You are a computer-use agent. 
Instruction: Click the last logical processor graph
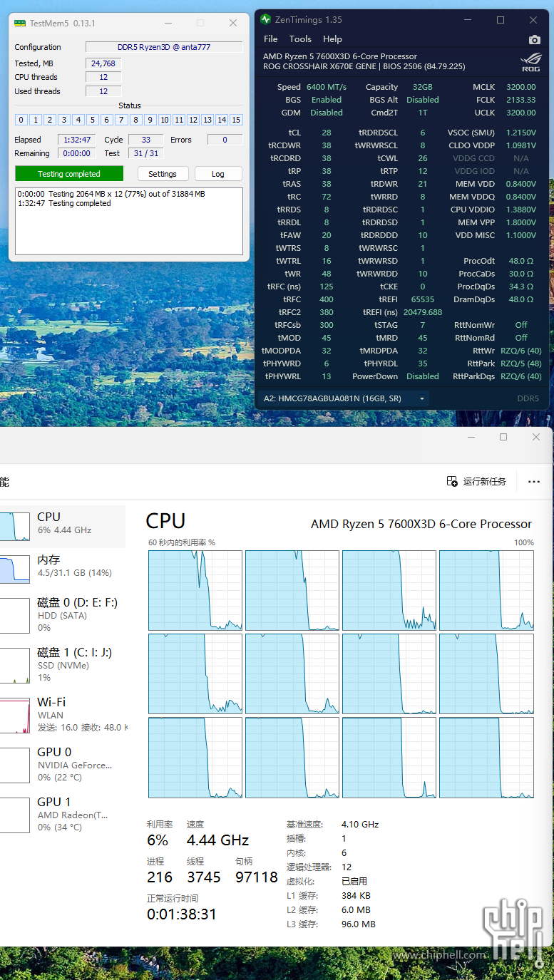(486, 758)
